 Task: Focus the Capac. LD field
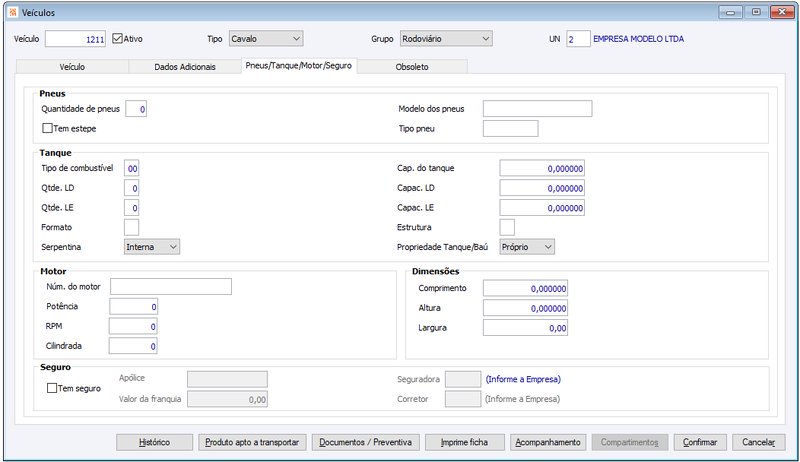click(x=542, y=188)
